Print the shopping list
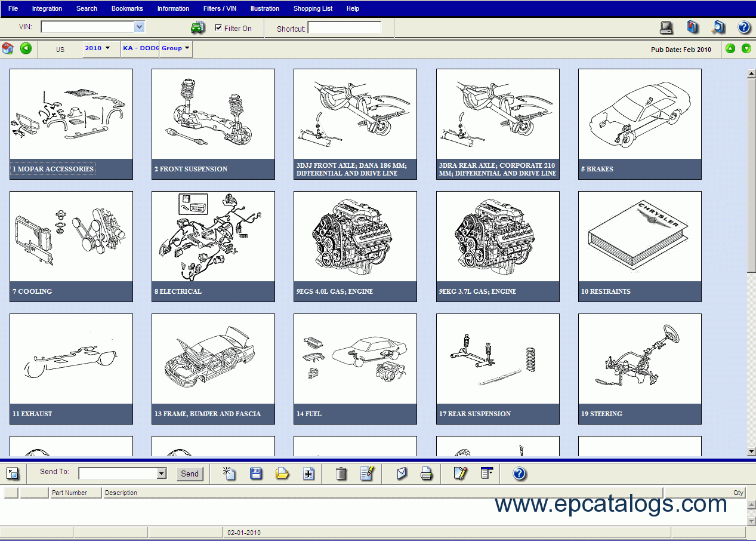The width and height of the screenshot is (756, 541). pyautogui.click(x=426, y=474)
